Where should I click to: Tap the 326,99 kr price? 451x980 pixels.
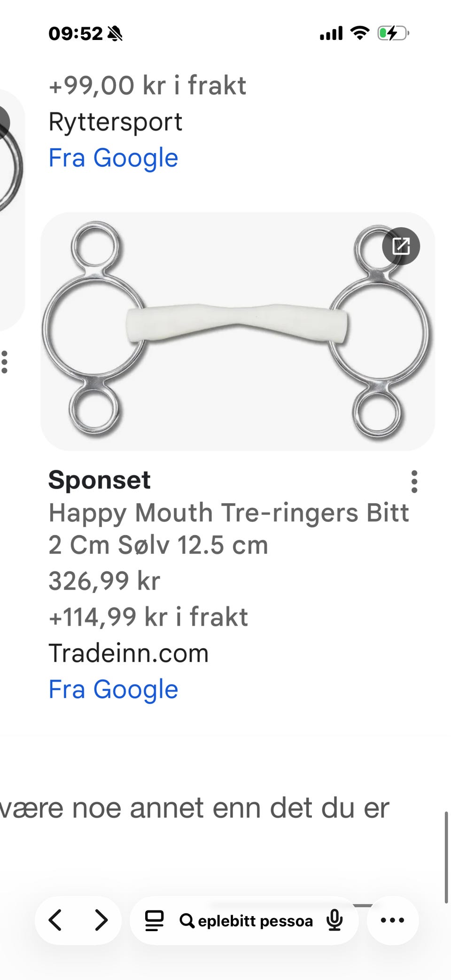(x=104, y=581)
